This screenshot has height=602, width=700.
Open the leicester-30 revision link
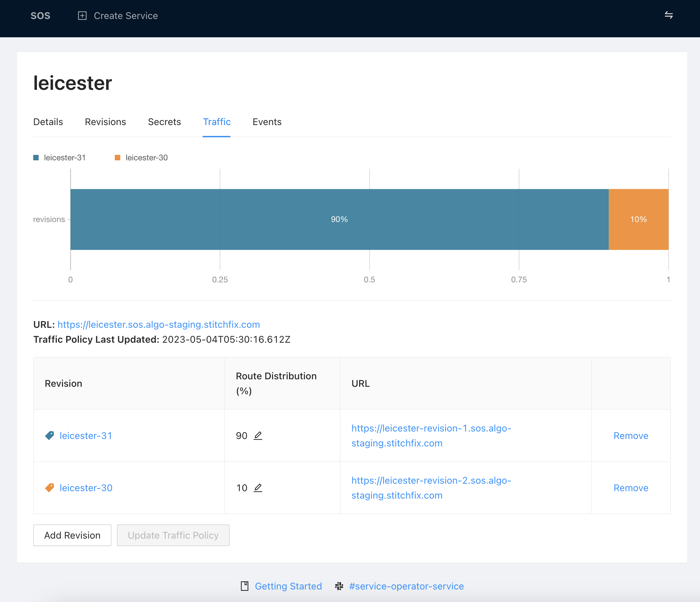[86, 488]
